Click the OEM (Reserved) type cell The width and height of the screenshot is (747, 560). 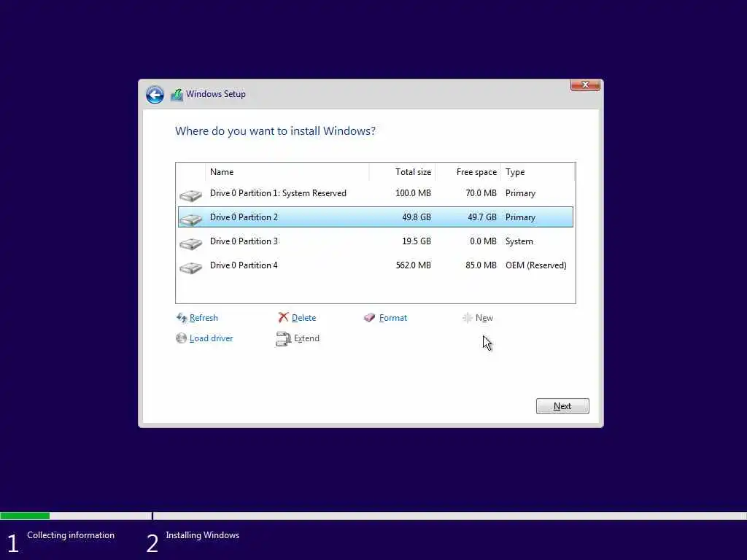click(536, 265)
